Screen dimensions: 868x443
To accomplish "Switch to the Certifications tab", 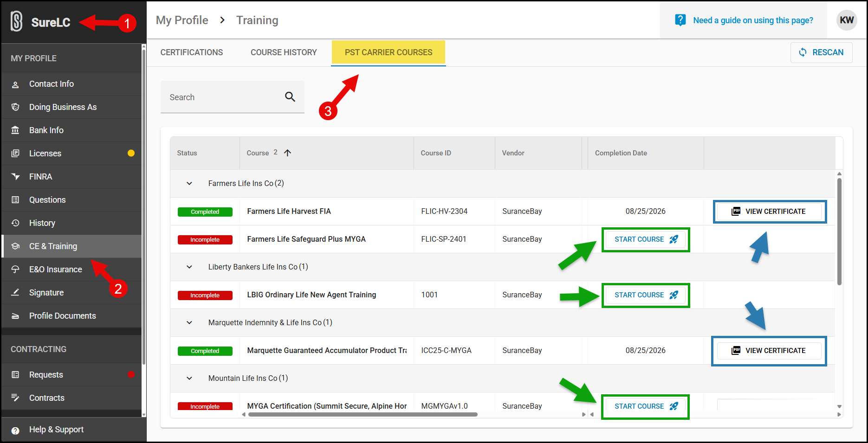I will click(192, 52).
